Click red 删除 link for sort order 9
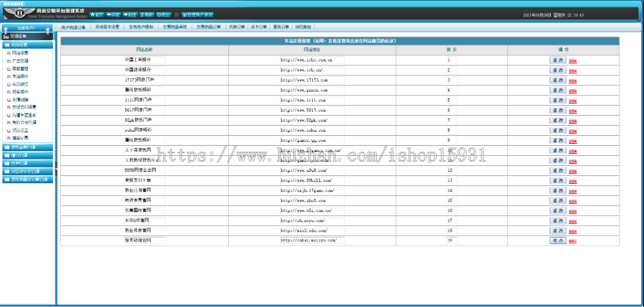 [x=572, y=142]
